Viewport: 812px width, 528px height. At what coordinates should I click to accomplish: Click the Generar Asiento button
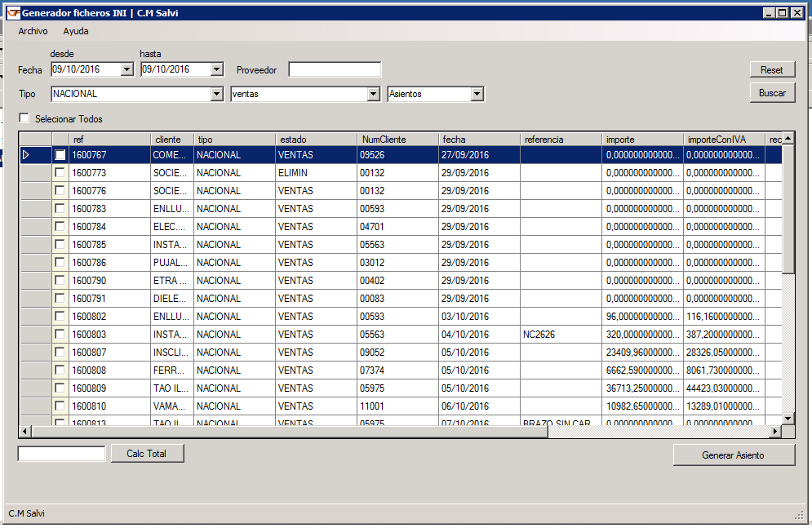click(733, 455)
